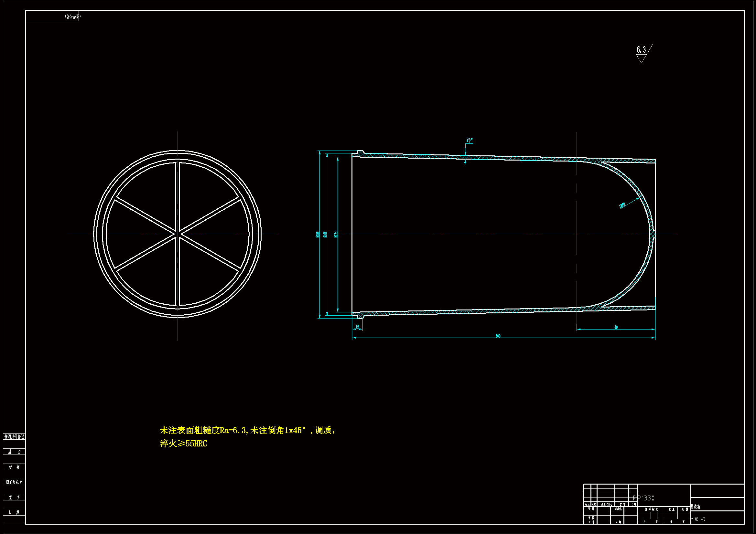The image size is (756, 534).
Task: Click the 旧底图总号 cell in left margin
Action: pos(14,482)
